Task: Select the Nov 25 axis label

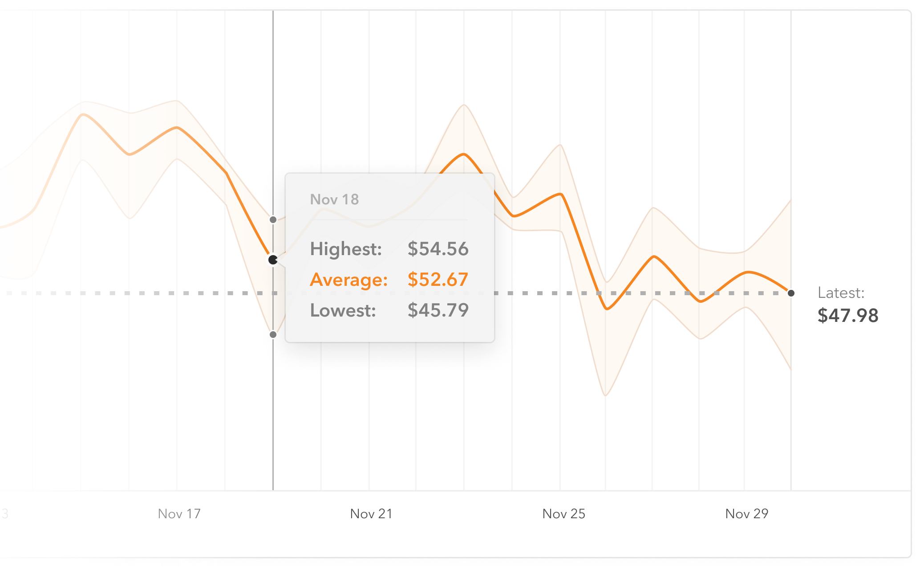Action: [x=563, y=514]
